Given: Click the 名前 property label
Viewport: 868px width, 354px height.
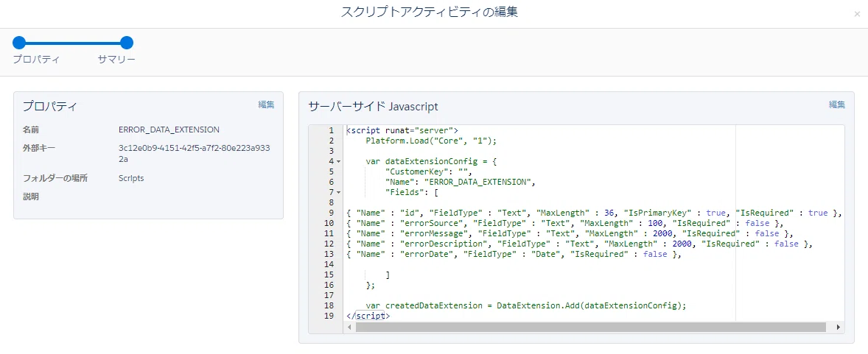Looking at the screenshot, I should click(x=30, y=130).
